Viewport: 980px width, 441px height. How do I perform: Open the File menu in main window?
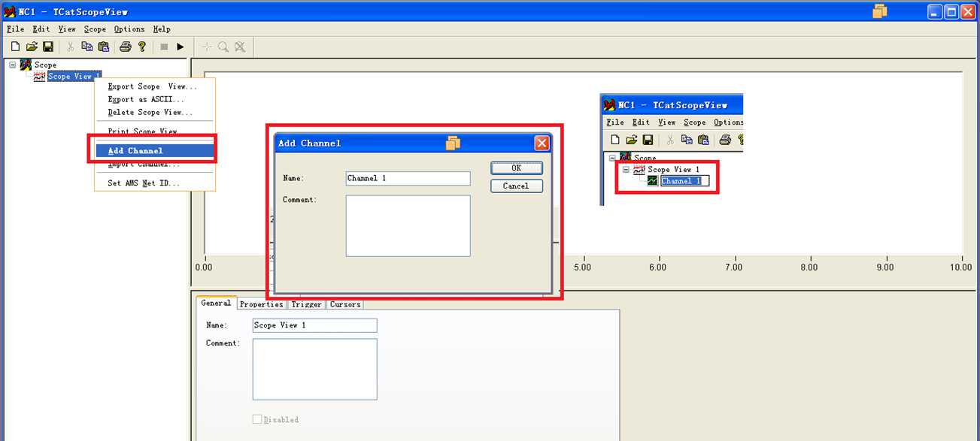(16, 29)
